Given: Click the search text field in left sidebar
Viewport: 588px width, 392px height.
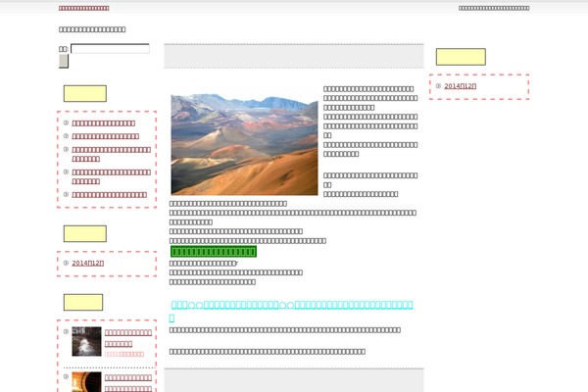Looking at the screenshot, I should click(x=110, y=49).
